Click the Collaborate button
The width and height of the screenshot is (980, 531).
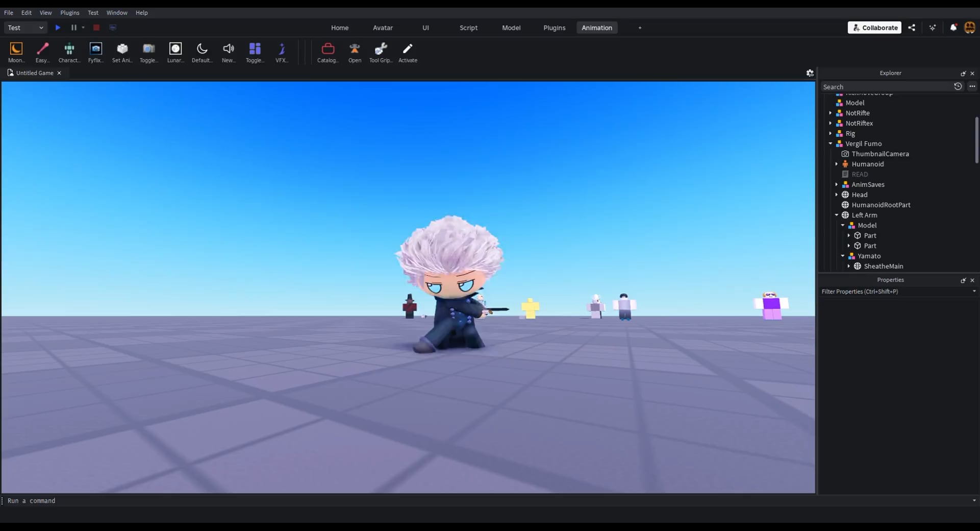[874, 28]
